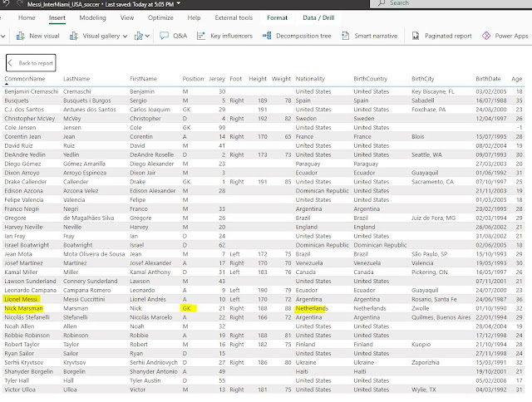Sort by Nationality column header
Viewport: 532px width, 402px height.
click(310, 79)
